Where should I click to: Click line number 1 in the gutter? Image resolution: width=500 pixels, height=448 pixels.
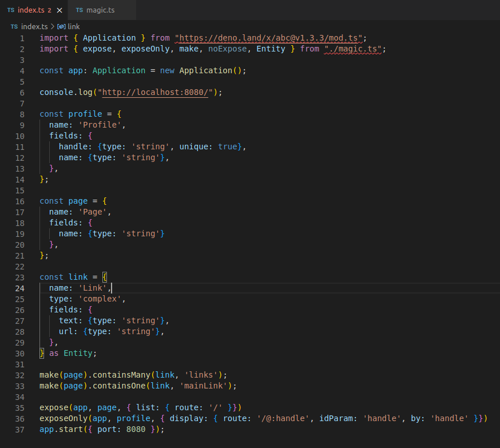(22, 38)
